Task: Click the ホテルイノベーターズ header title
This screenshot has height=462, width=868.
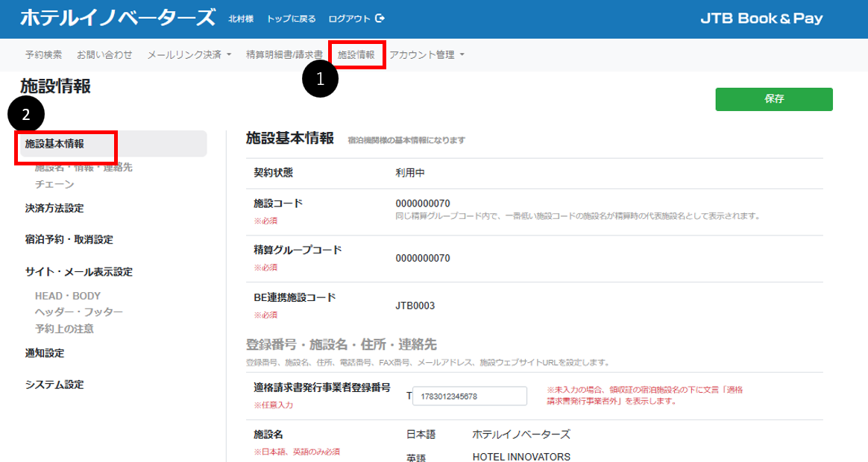Action: (x=117, y=18)
